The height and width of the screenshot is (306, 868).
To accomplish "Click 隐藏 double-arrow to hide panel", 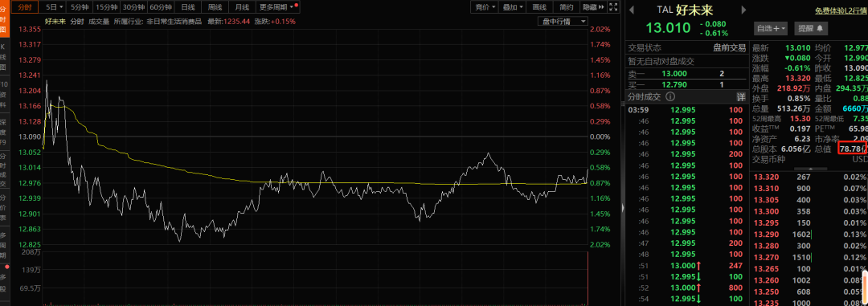I will pos(593,7).
